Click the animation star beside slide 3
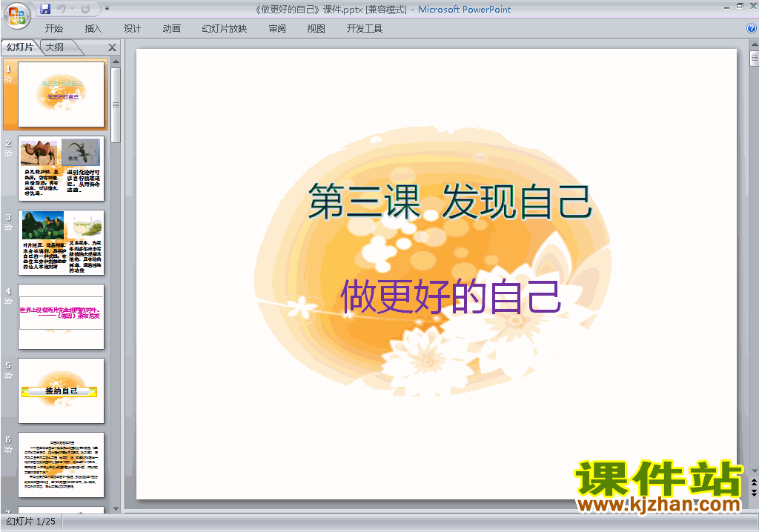 8,227
